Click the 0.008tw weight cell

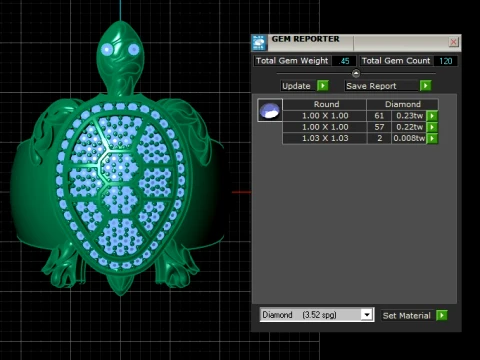point(409,138)
